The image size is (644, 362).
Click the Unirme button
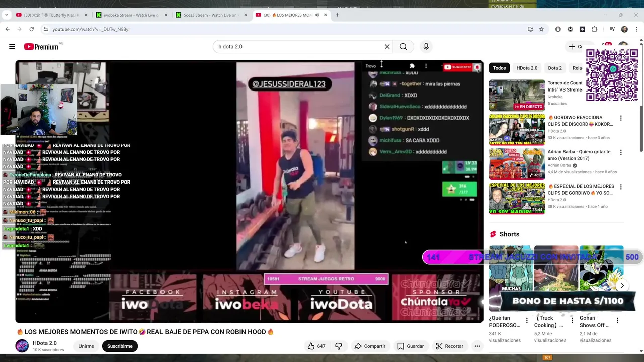[86, 346]
